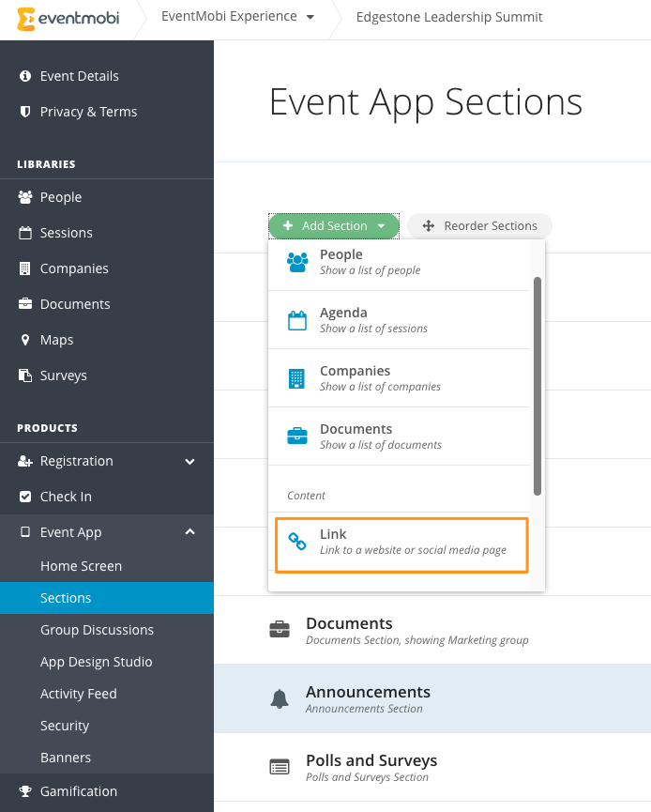Screen dimensions: 651x812
Task: Click the plus icon on Add Section
Action: point(288,226)
